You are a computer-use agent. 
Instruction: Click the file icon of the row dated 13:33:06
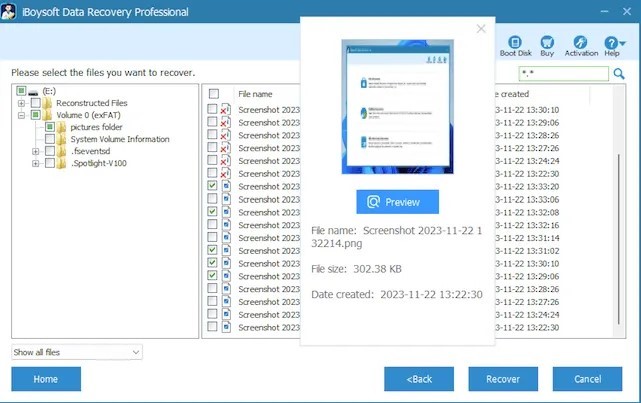pyautogui.click(x=226, y=199)
